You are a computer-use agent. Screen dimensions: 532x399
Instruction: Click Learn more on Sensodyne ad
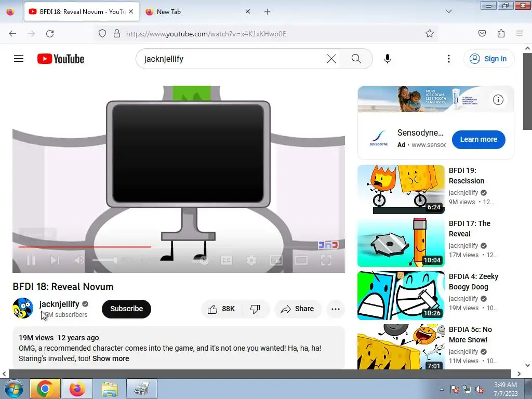[478, 139]
